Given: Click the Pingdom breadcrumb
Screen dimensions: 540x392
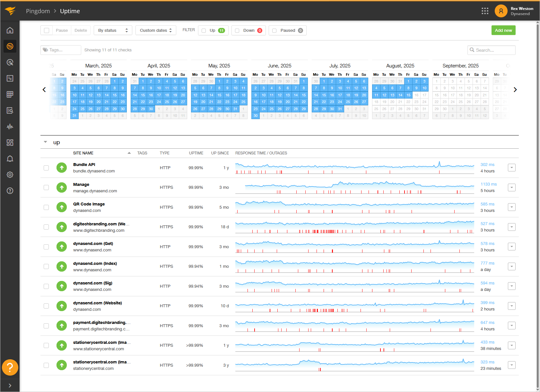Looking at the screenshot, I should [x=38, y=11].
